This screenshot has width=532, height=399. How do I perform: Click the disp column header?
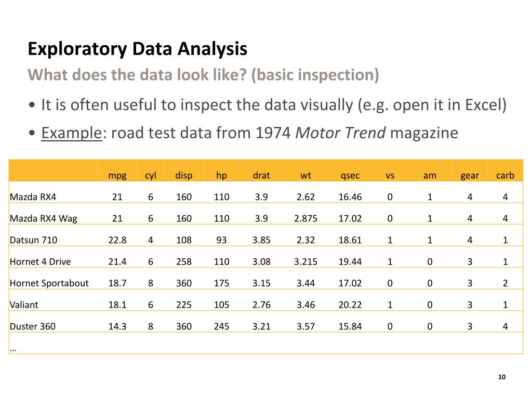(184, 176)
